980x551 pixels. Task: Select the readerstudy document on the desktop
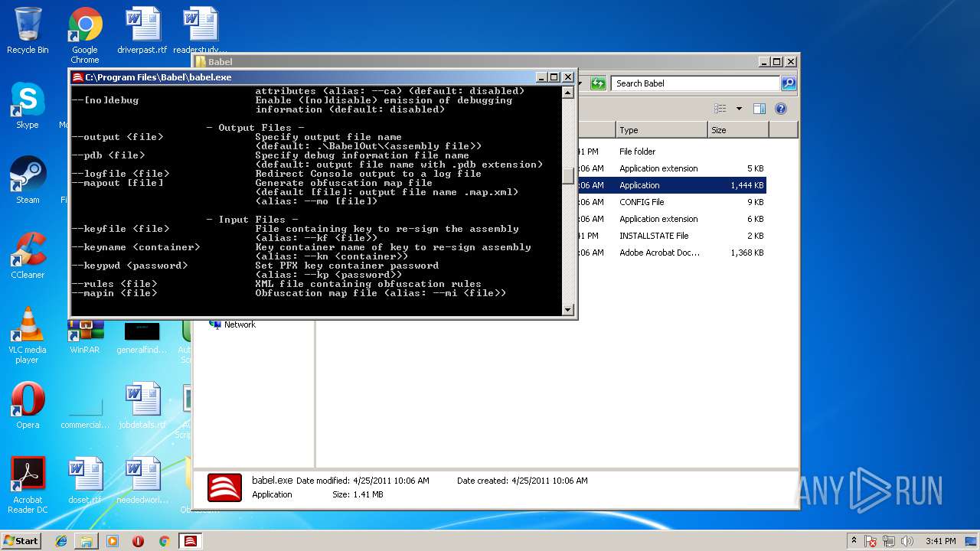(200, 31)
